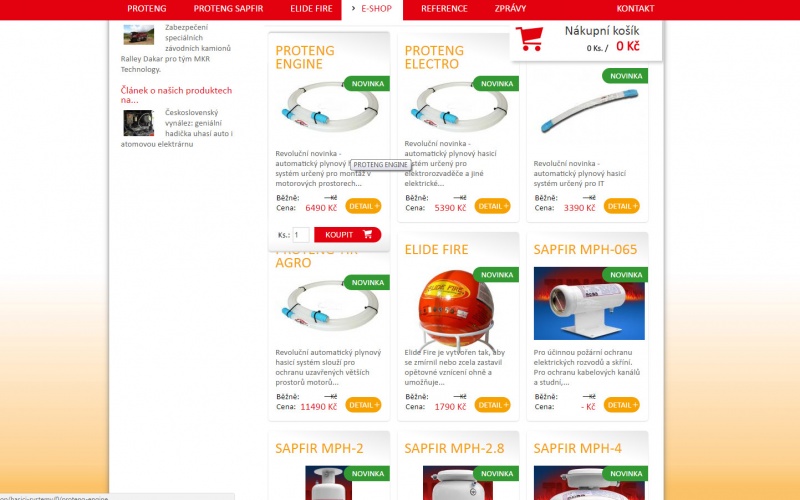
Task: Open the Článek o našich produktech link
Action: point(176,95)
